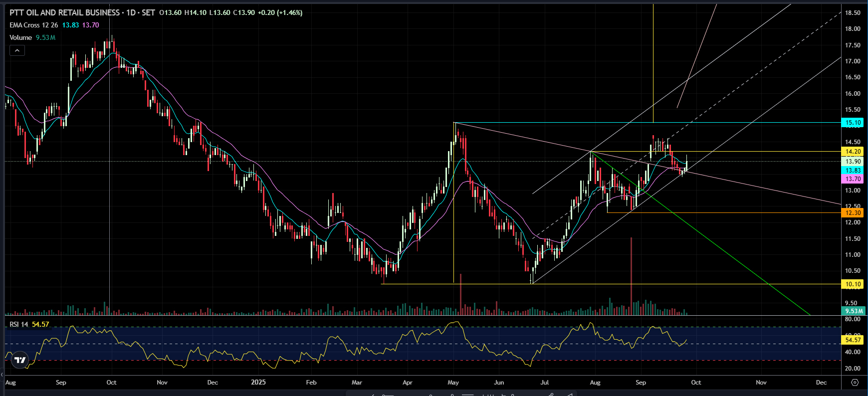
Task: Click the 20.00 tick on the RSI axis
Action: click(x=853, y=368)
